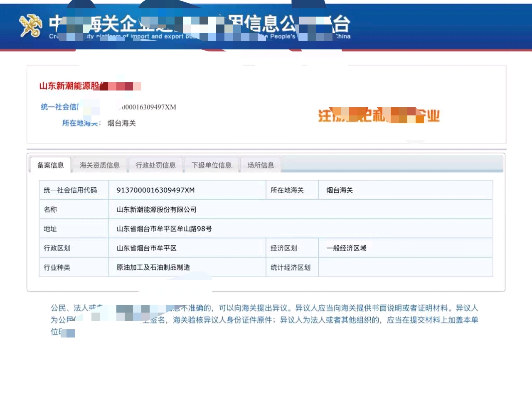Click the 统计经济区划 label

pyautogui.click(x=291, y=267)
